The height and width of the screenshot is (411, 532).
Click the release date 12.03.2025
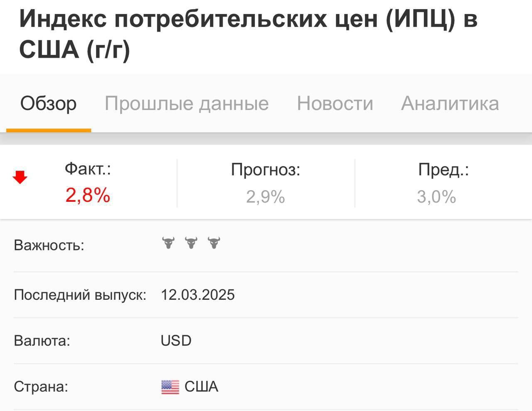tap(198, 295)
